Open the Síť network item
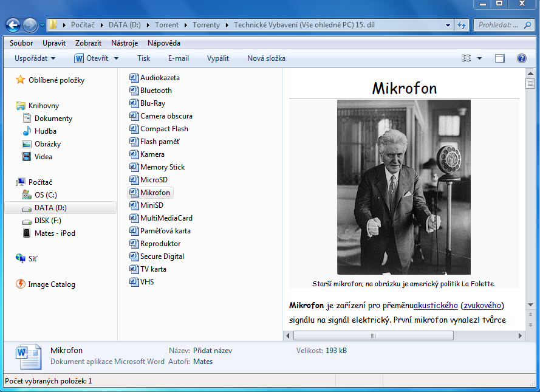This screenshot has width=540, height=392. [x=32, y=259]
